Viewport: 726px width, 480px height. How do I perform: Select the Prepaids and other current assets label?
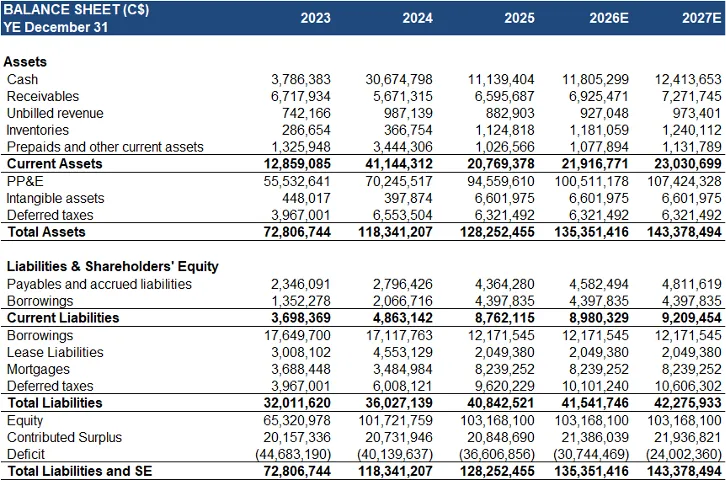[x=105, y=147]
